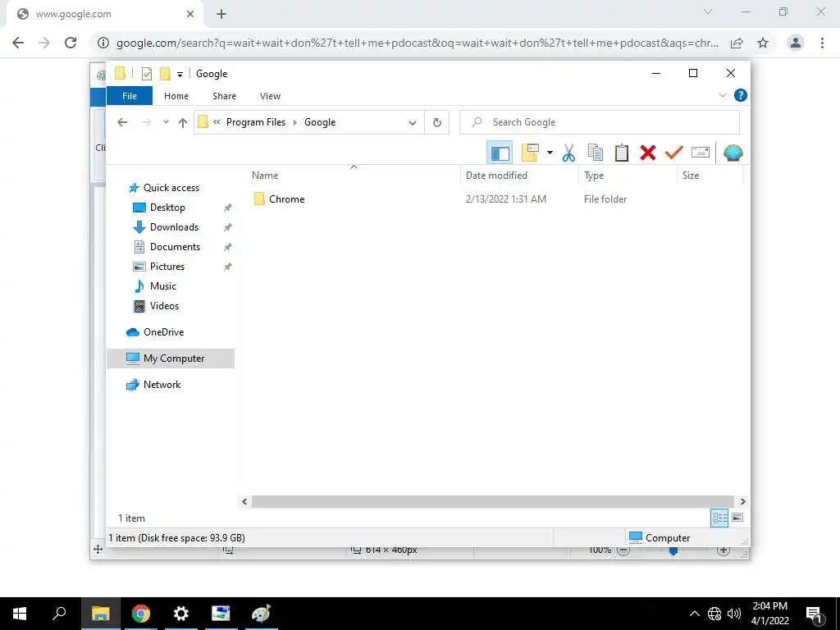Click the new folder icon in title bar

tap(165, 73)
